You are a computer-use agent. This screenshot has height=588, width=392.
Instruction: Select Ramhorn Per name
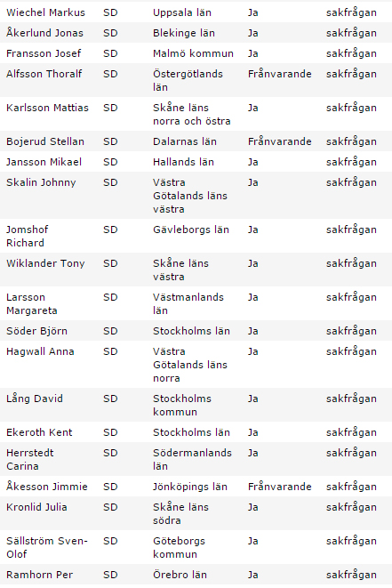pyautogui.click(x=39, y=575)
